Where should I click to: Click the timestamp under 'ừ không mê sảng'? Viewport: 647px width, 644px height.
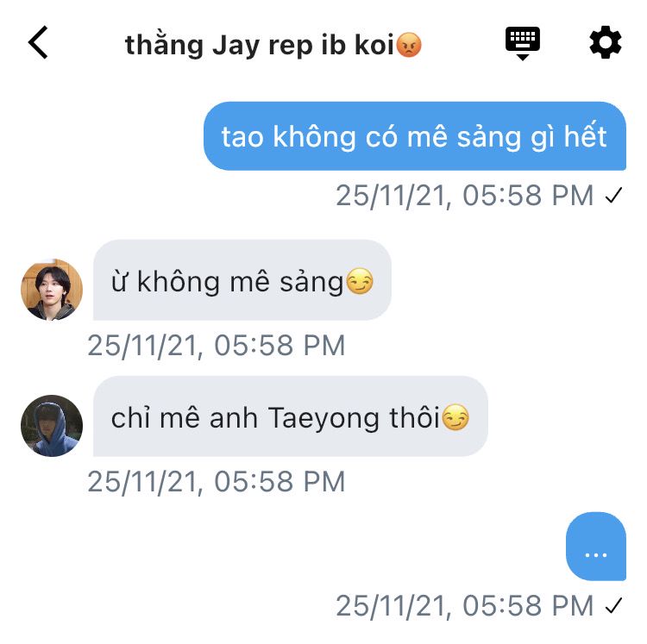[x=217, y=346]
